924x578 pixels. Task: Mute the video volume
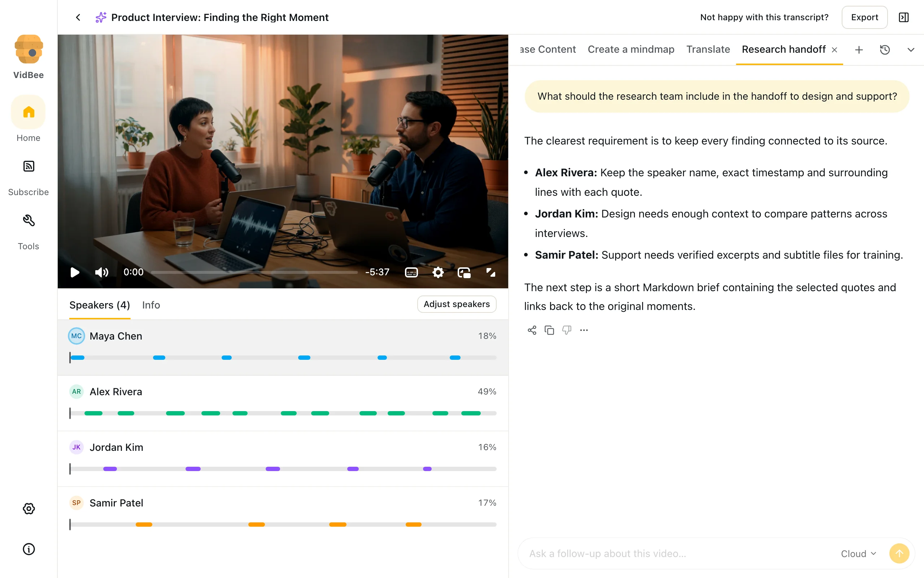pyautogui.click(x=101, y=272)
